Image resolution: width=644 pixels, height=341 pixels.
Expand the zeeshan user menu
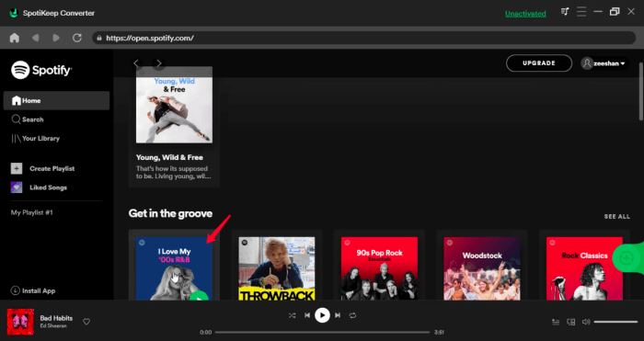tap(604, 63)
